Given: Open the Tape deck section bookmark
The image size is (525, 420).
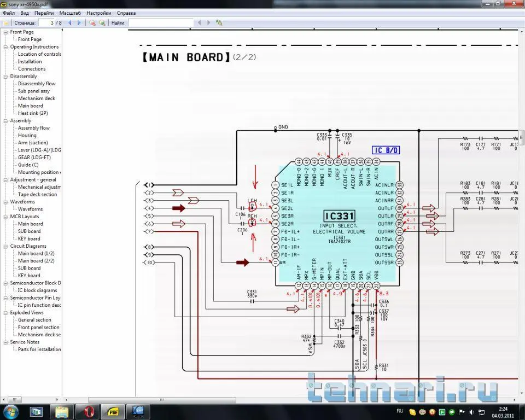Looking at the screenshot, I should coord(37,195).
